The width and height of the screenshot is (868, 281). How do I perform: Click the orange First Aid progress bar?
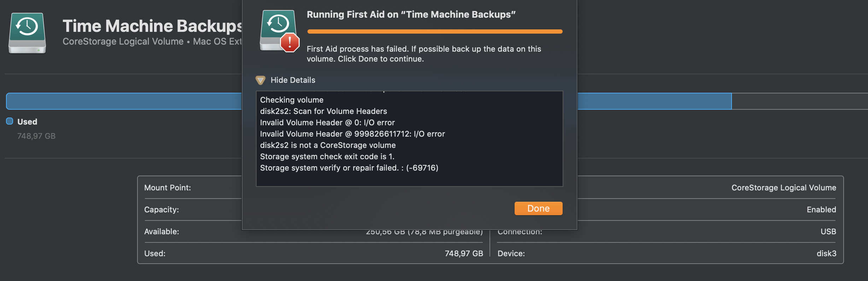(434, 31)
